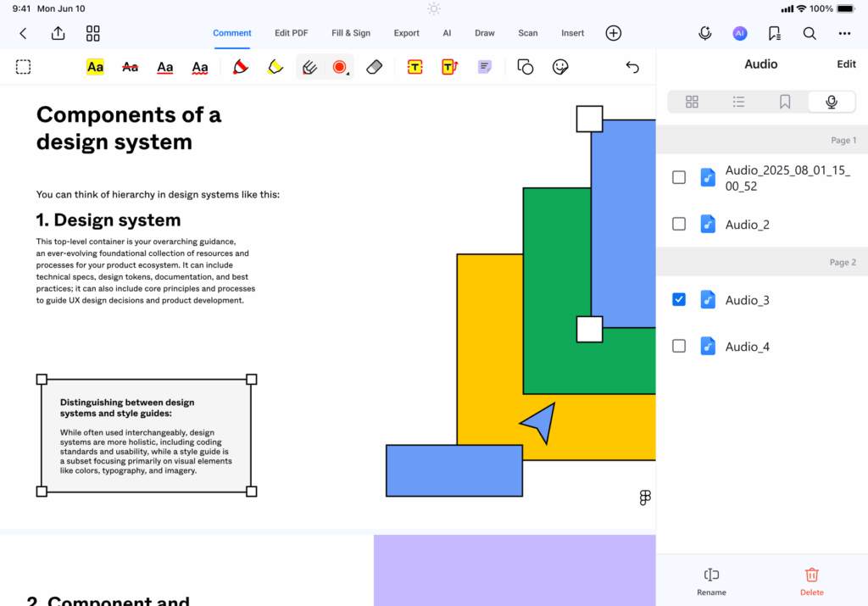868x606 pixels.
Task: Select the yellow text highlight tool
Action: click(95, 67)
